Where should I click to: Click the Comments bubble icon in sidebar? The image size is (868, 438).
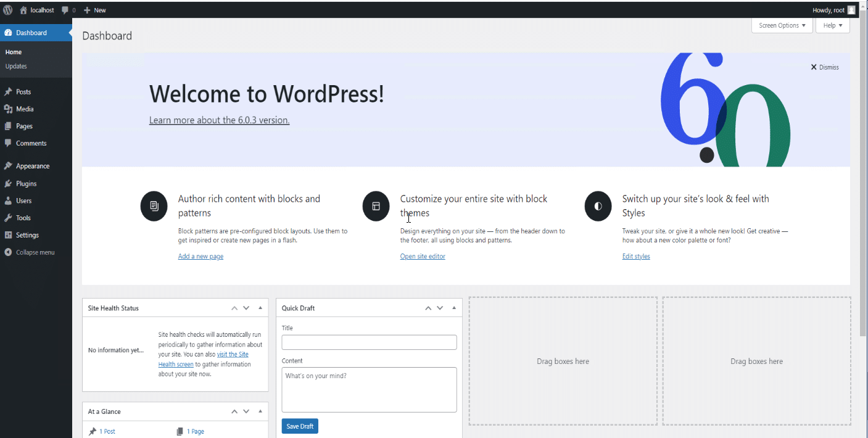[9, 143]
